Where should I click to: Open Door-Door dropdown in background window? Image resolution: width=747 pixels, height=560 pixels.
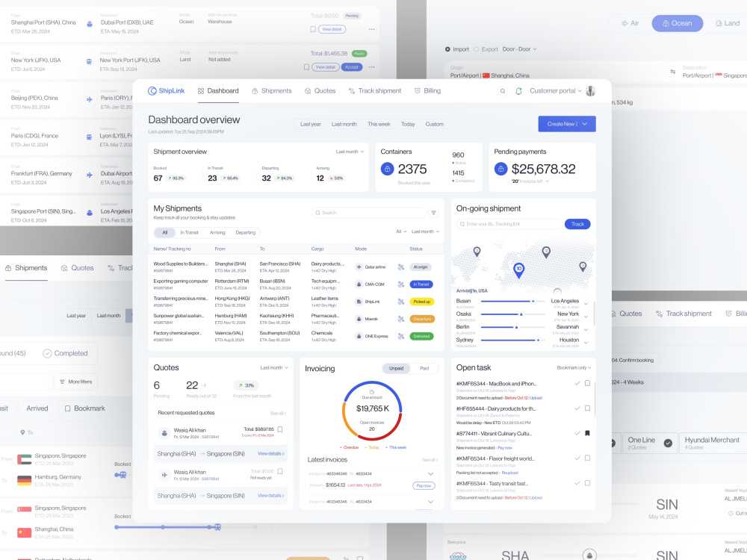coord(519,49)
